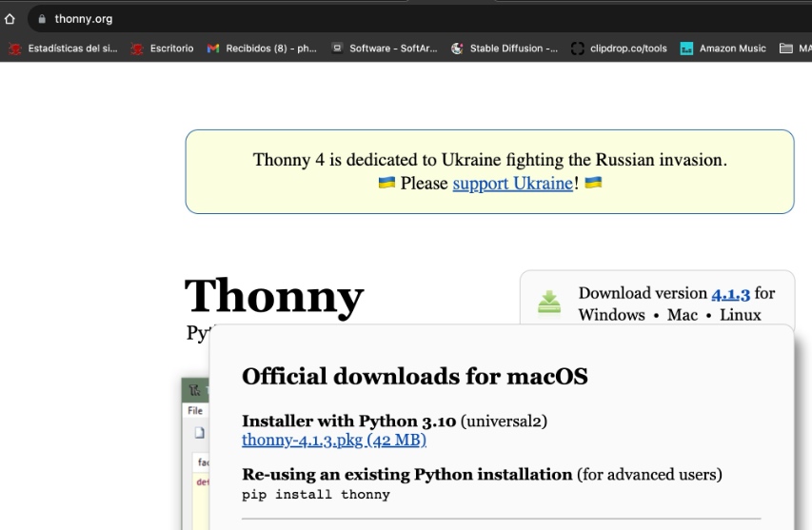Download thonny-4.1.3.pkg (42 MB)
This screenshot has height=530, width=812.
pyautogui.click(x=334, y=440)
